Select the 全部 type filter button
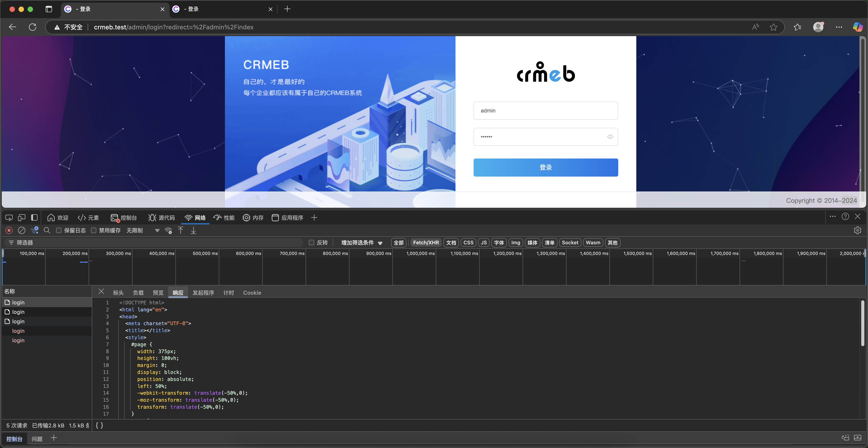This screenshot has height=448, width=868. (398, 243)
